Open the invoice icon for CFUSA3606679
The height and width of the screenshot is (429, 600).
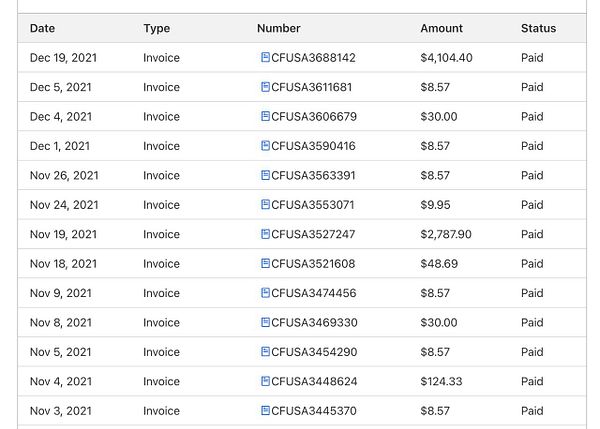[x=265, y=116]
